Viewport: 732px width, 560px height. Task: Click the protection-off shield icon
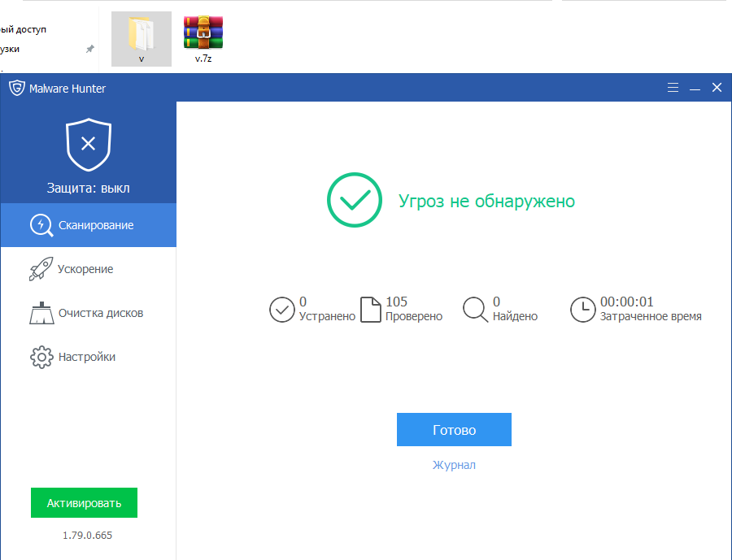coord(88,144)
